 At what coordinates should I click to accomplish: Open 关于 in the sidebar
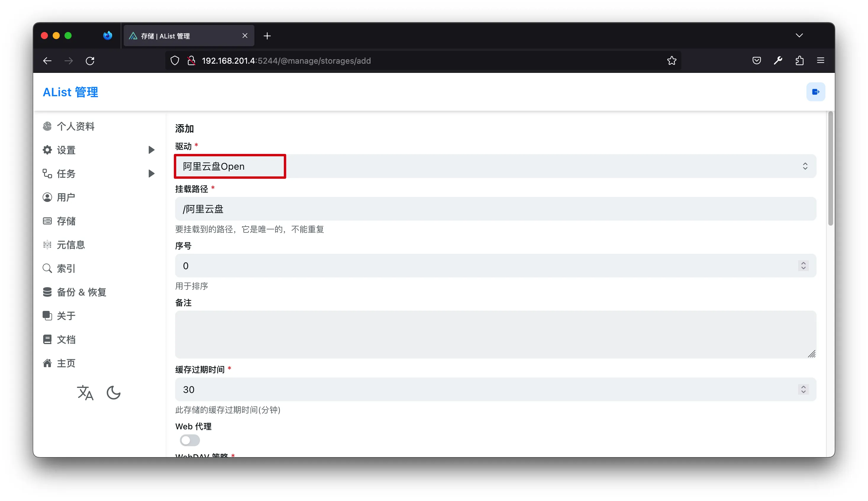66,316
